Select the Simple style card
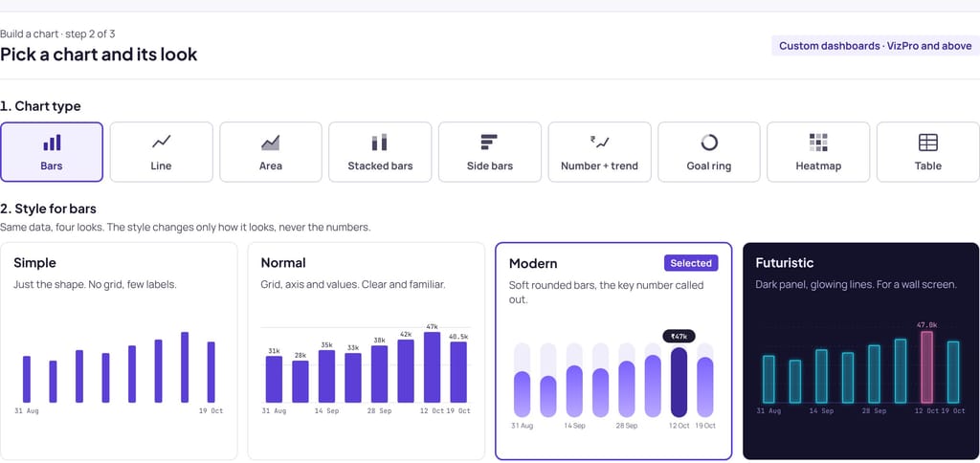This screenshot has width=980, height=463. click(x=119, y=351)
